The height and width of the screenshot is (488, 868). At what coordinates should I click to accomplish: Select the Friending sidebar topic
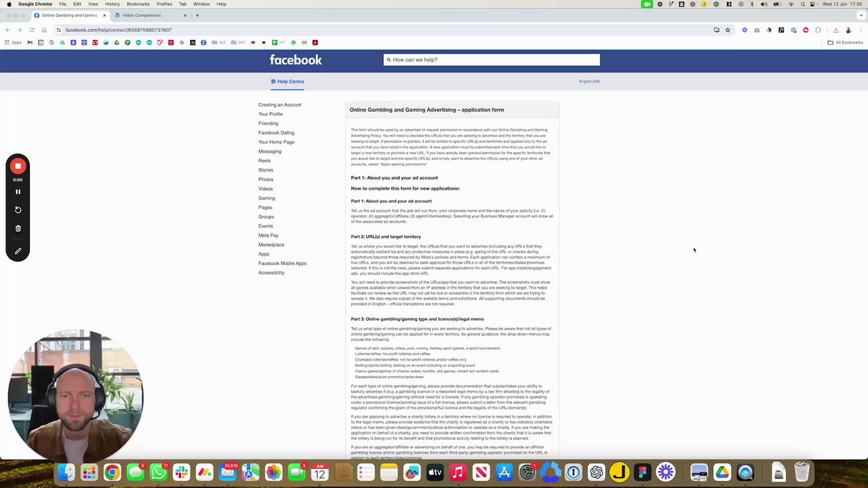[x=268, y=123]
